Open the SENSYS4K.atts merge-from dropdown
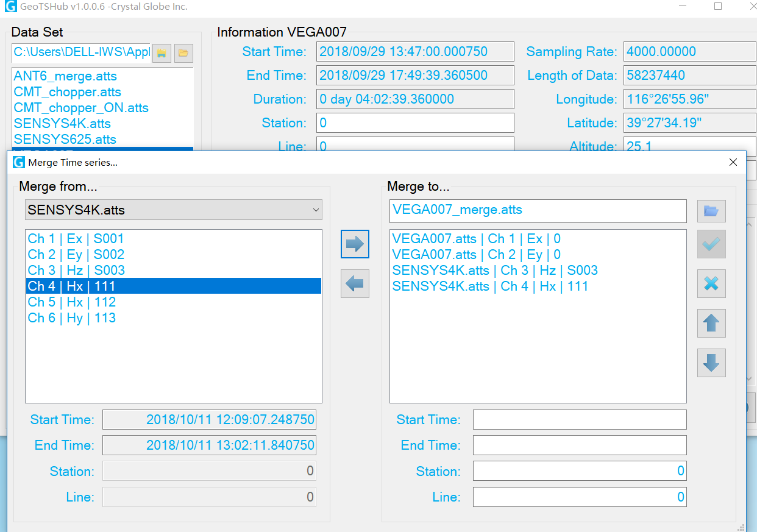The width and height of the screenshot is (757, 532). 174,210
